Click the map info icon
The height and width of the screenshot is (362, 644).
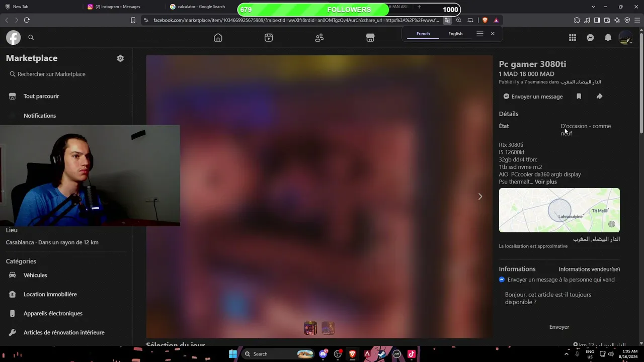tap(612, 224)
